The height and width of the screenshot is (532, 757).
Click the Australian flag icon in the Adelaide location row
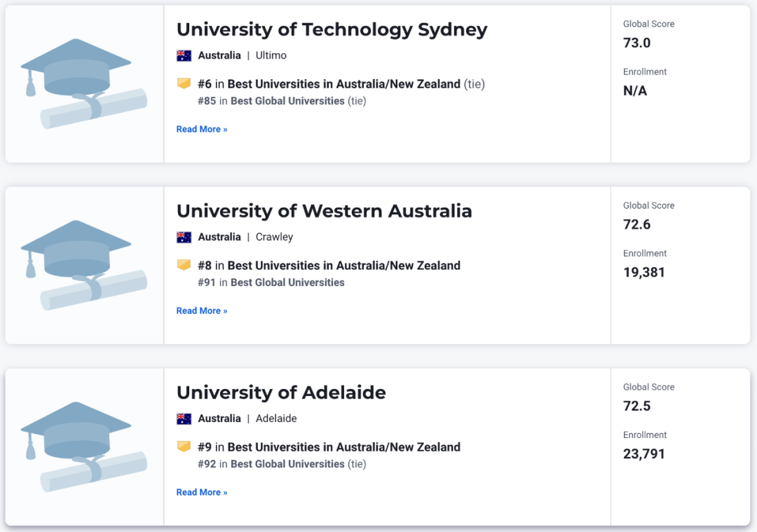point(184,418)
